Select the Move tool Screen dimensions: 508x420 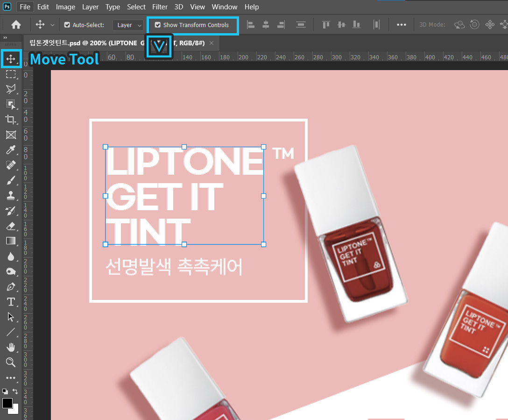point(11,59)
